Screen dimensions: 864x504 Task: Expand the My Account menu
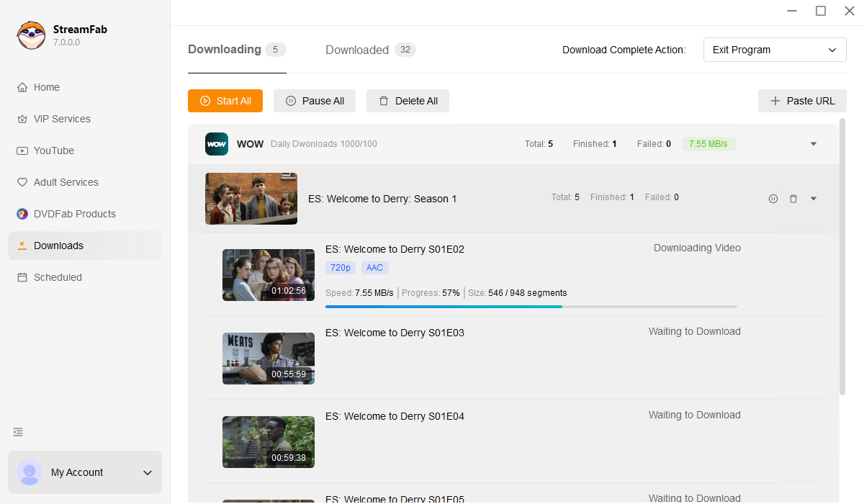148,473
